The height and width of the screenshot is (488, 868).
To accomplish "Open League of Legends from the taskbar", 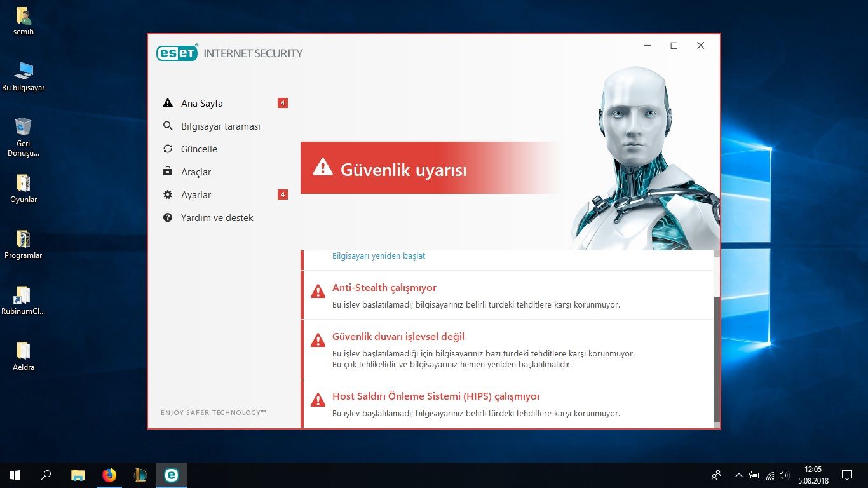I will (x=140, y=475).
